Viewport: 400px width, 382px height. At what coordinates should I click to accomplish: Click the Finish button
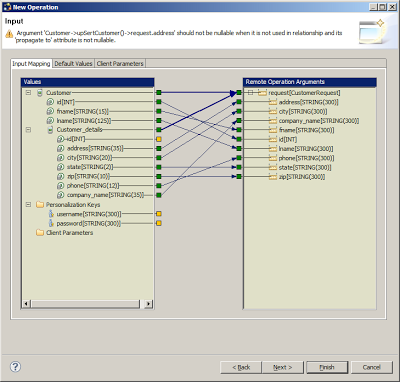[327, 367]
